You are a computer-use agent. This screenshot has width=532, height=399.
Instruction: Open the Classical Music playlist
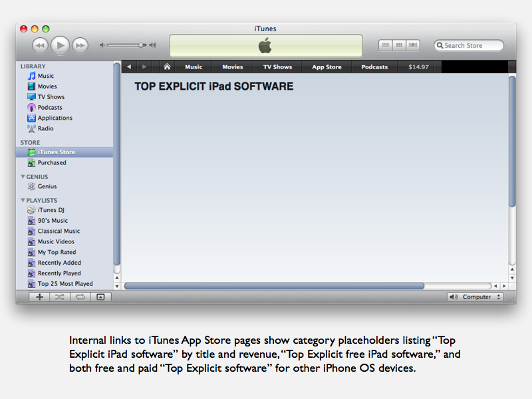[65, 231]
